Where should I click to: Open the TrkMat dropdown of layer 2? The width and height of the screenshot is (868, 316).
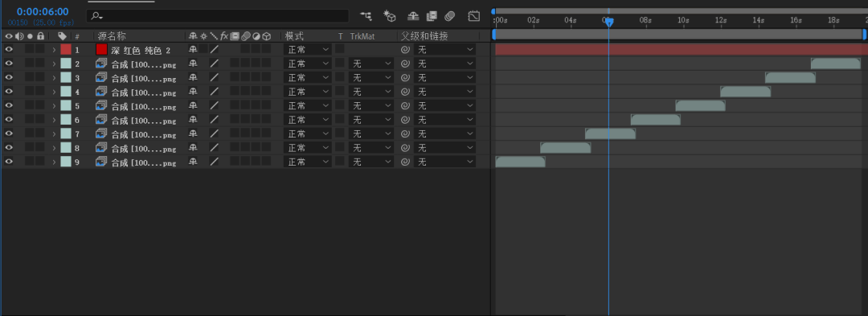click(371, 64)
